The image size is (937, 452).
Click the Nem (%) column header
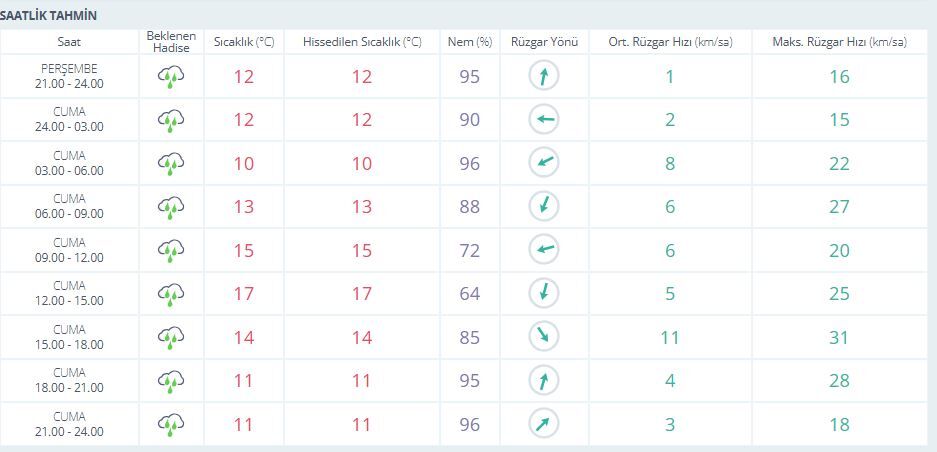[x=470, y=42]
